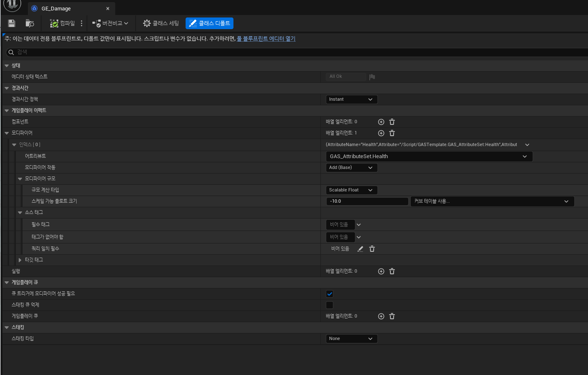Toggle 큐 트리거에 모디파이어 성공 필요 checkbox

[x=330, y=294]
